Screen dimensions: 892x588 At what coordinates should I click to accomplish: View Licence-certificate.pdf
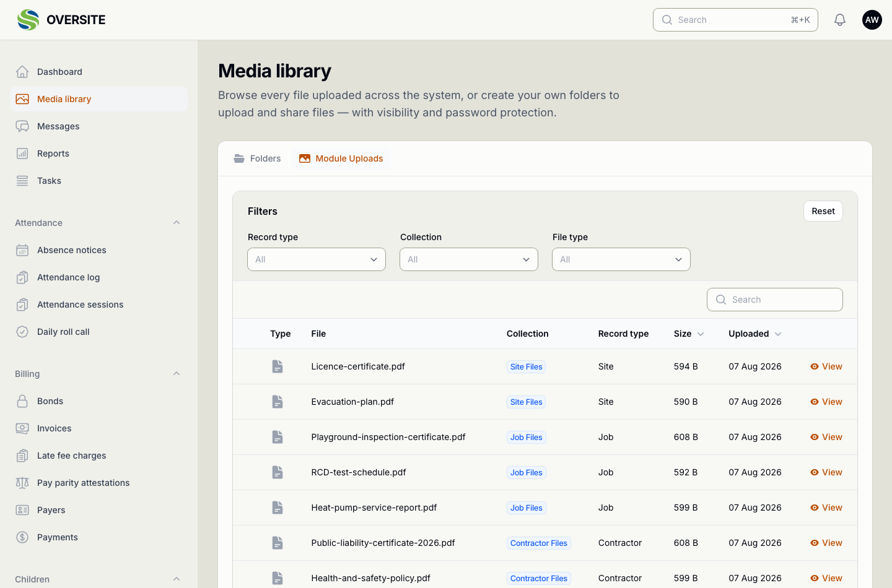[826, 366]
